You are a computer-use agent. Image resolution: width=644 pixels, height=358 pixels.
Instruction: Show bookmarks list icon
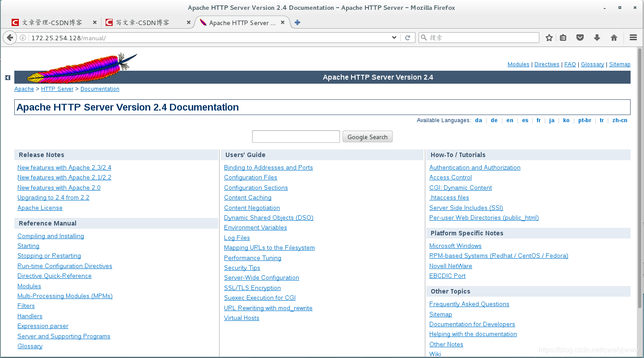563,38
